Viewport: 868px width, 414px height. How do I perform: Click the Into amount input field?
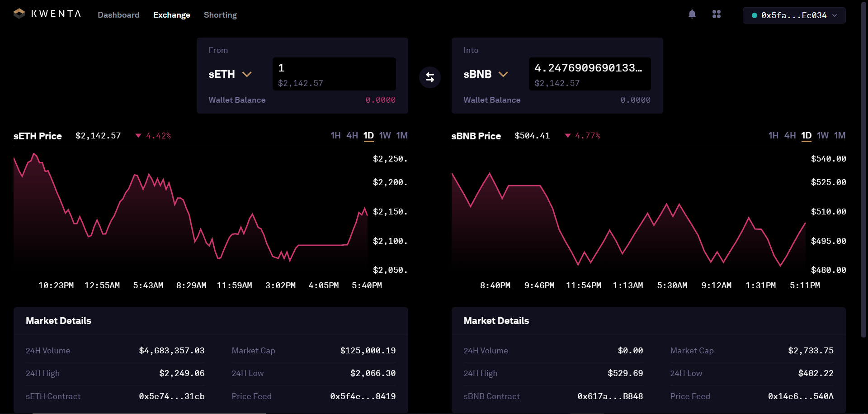click(x=590, y=74)
